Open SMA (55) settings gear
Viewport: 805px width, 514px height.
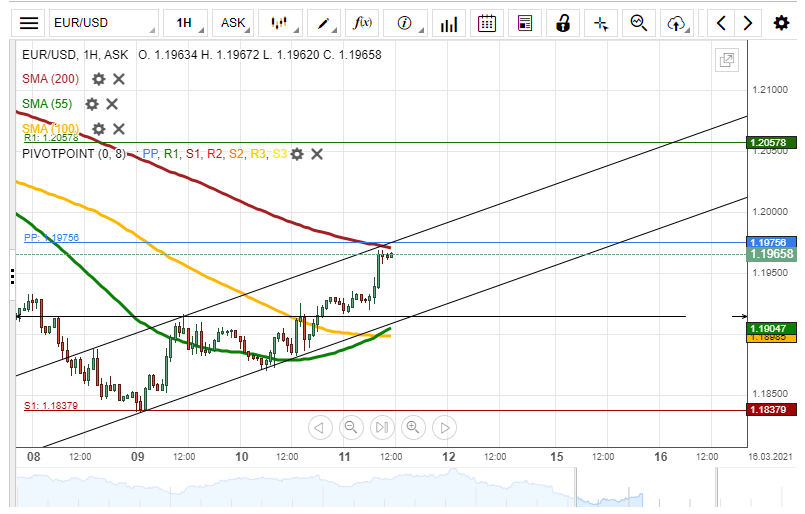92,104
